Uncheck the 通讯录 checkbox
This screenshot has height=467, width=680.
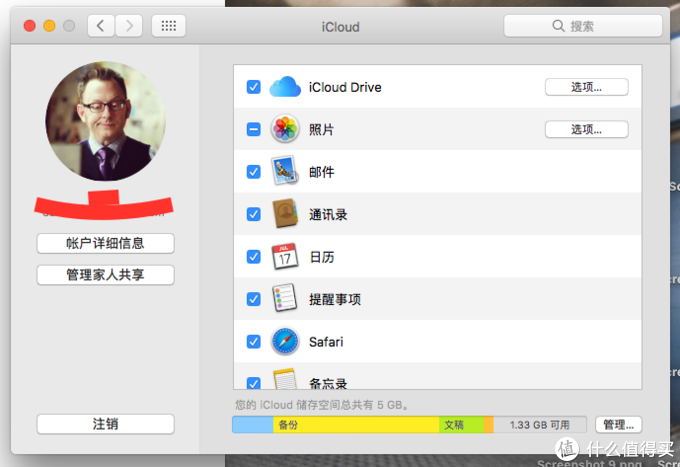254,214
